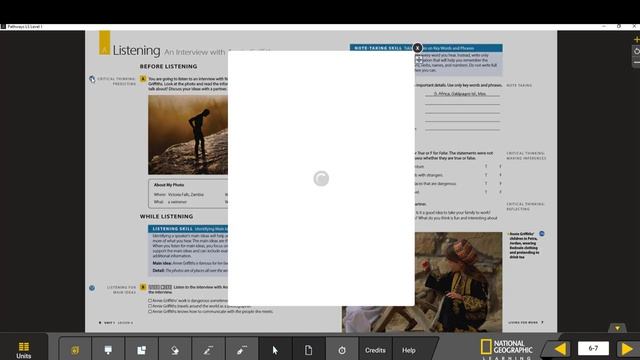Reset zoom with the circular arrow icon
Image resolution: width=640 pixels, height=360 pixels.
pos(636,51)
